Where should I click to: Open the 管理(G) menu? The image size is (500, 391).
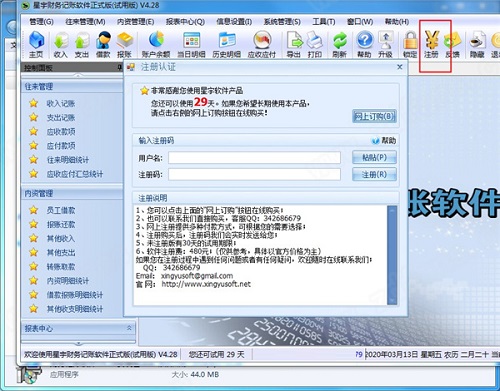point(41,22)
